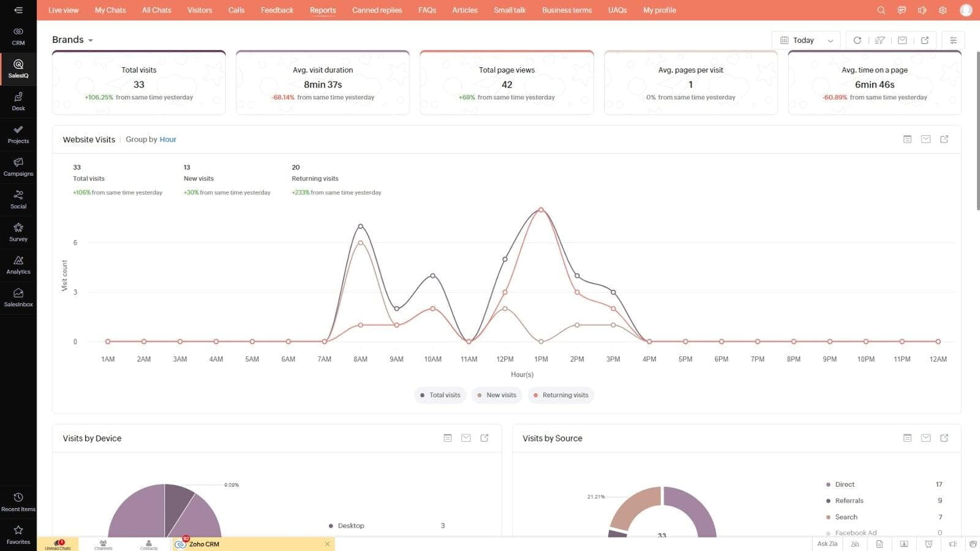This screenshot has width=980, height=551.
Task: Toggle the New visits legend series
Action: point(496,395)
